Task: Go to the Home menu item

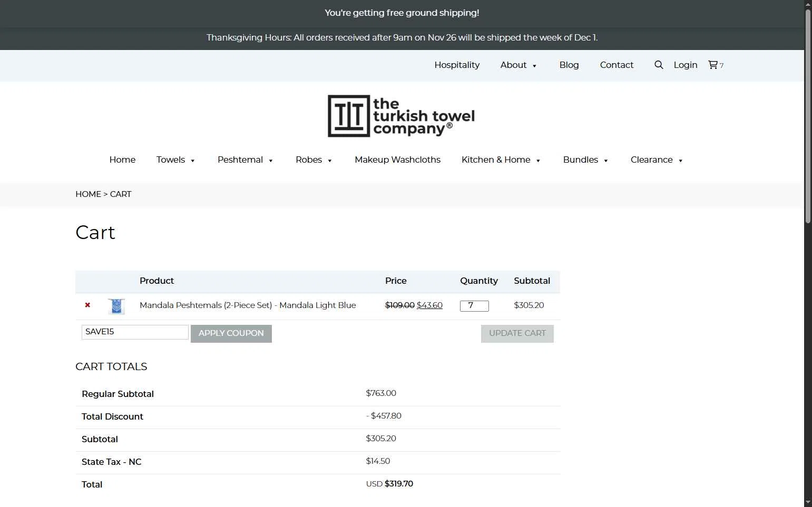Action: pos(122,160)
